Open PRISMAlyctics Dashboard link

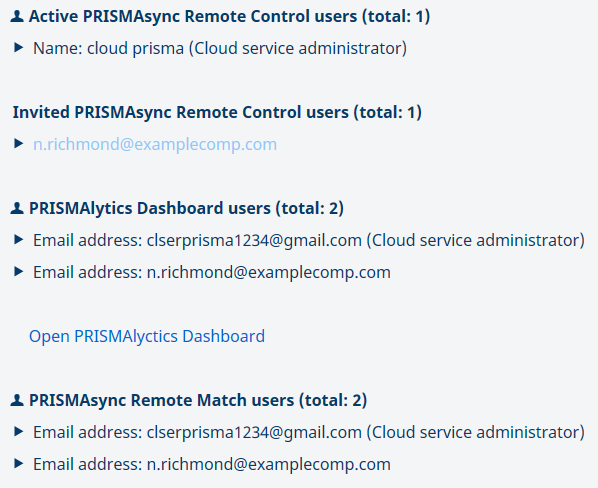[147, 336]
